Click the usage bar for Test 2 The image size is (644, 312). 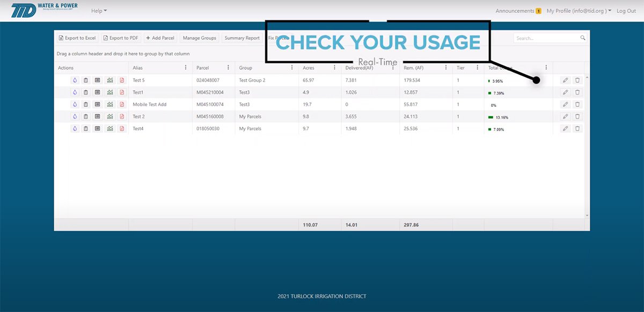(491, 117)
